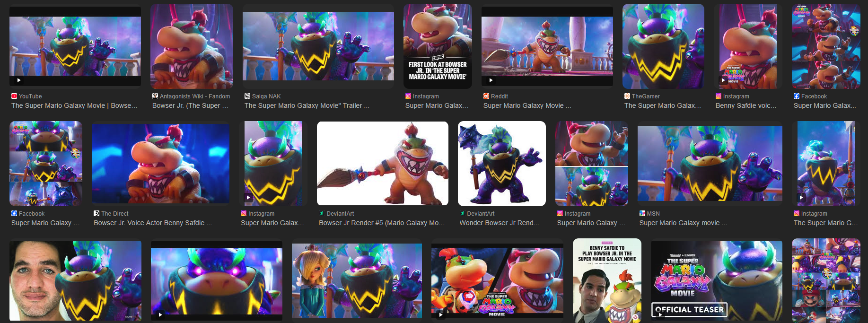Open The Direct's blue-background Bowser Jr. image
The height and width of the screenshot is (323, 868).
[161, 164]
